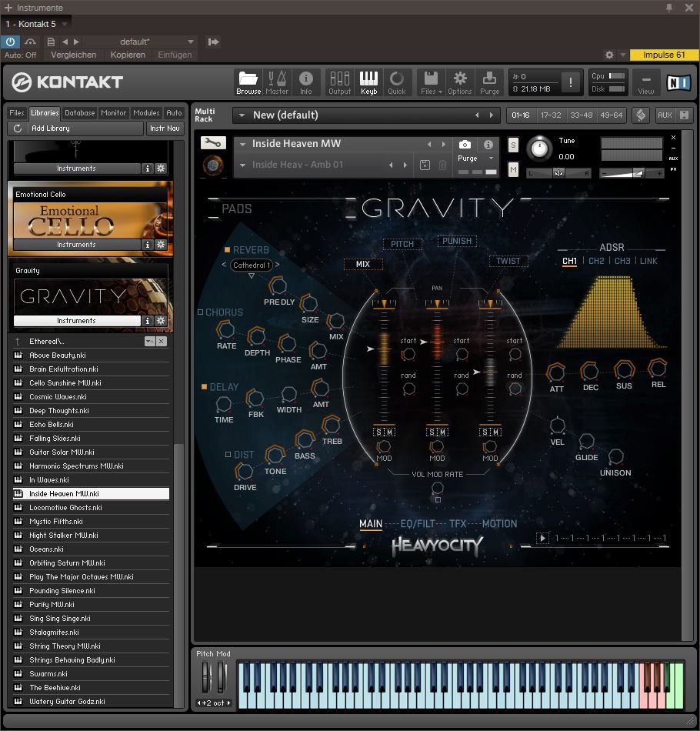Switch to the Monitor tab
The width and height of the screenshot is (700, 731).
coord(113,113)
